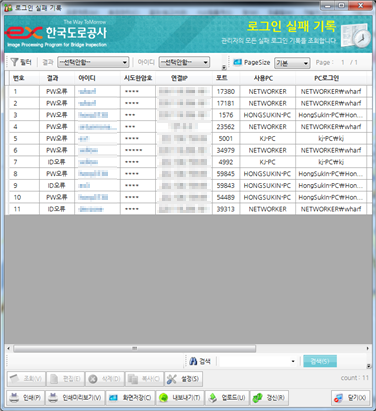
Task: Select the row with port 23562
Action: pyautogui.click(x=188, y=127)
